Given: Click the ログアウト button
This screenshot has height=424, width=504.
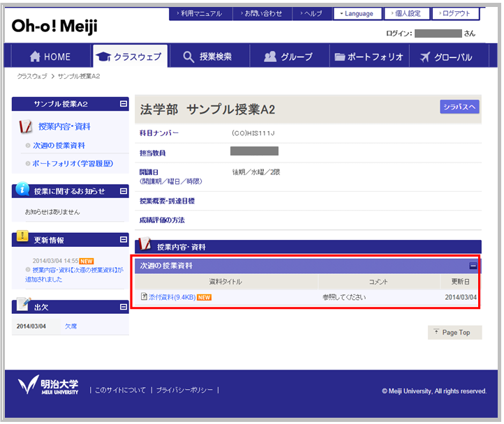Looking at the screenshot, I should [455, 14].
